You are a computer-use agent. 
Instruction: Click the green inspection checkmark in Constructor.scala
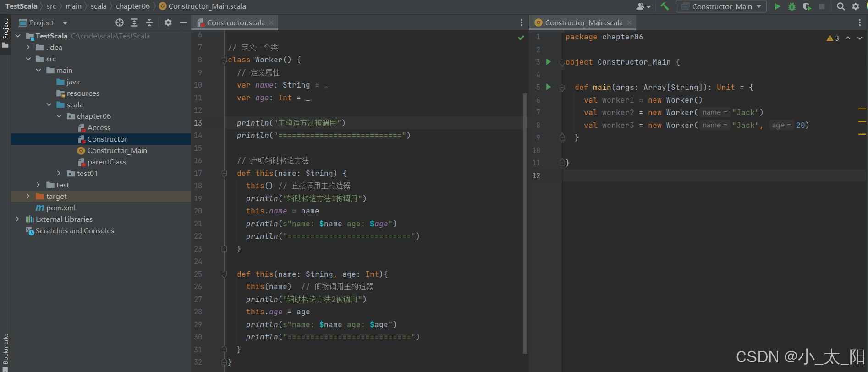point(521,38)
